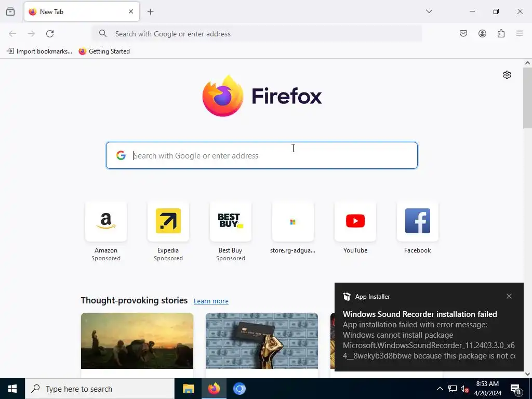Open the Action Center notifications icon

coord(516,389)
